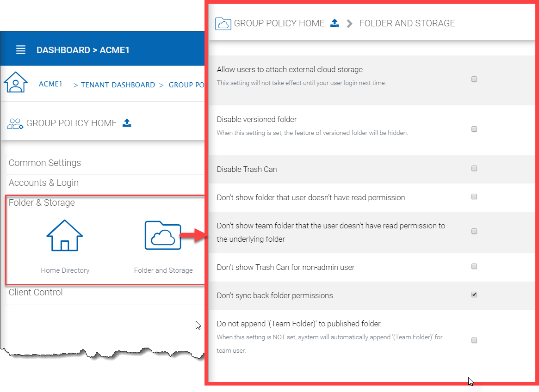This screenshot has height=392, width=539.
Task: Toggle Don't show team folder without read permission
Action: click(x=474, y=231)
